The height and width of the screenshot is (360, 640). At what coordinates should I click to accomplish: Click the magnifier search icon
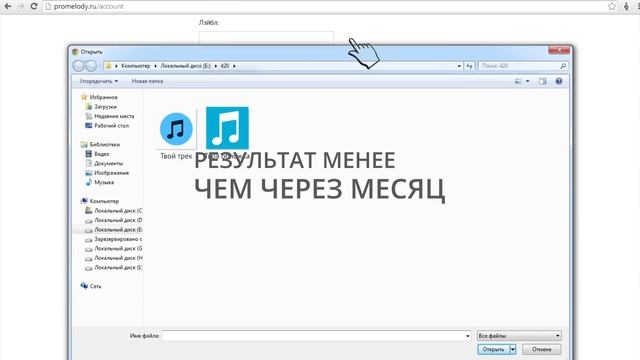(563, 66)
